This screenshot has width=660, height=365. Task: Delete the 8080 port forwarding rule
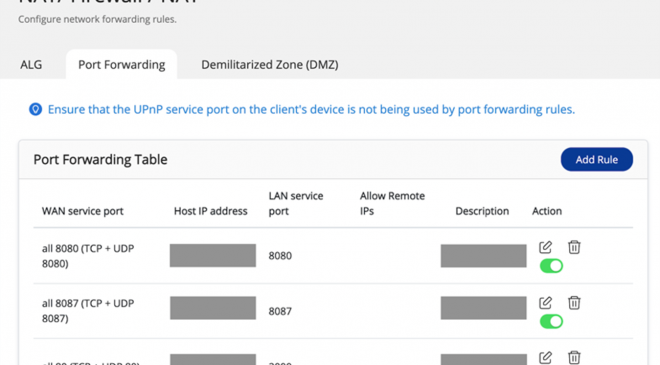[x=574, y=247]
